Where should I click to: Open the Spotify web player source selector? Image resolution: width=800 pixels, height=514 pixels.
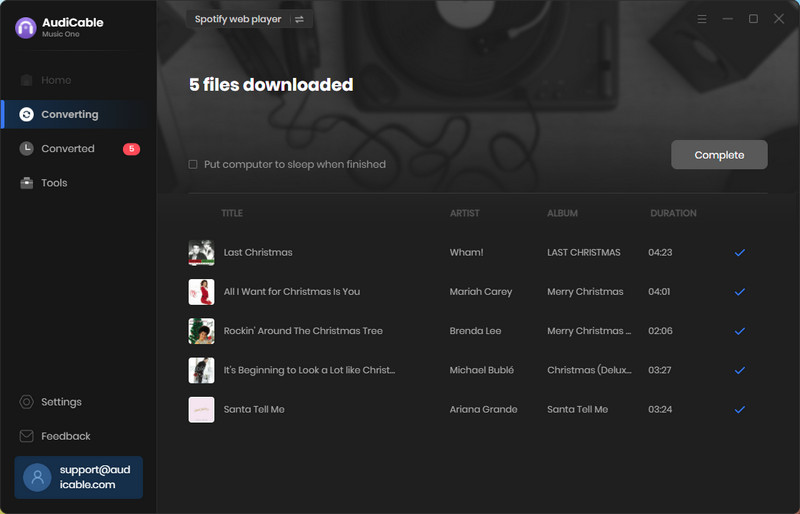(249, 19)
